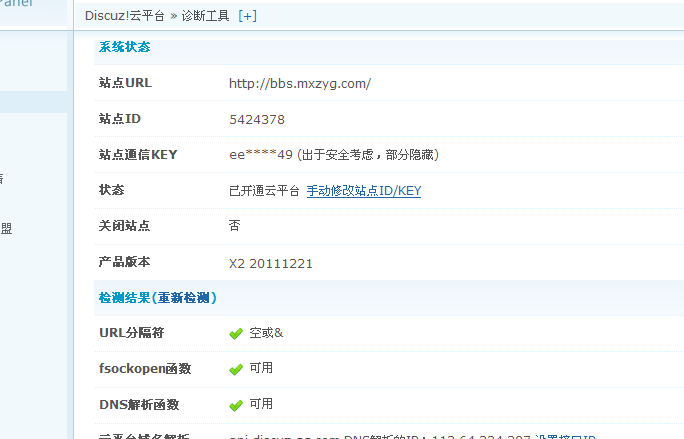
Task: Click the 关闭站点 value 否
Action: [234, 226]
